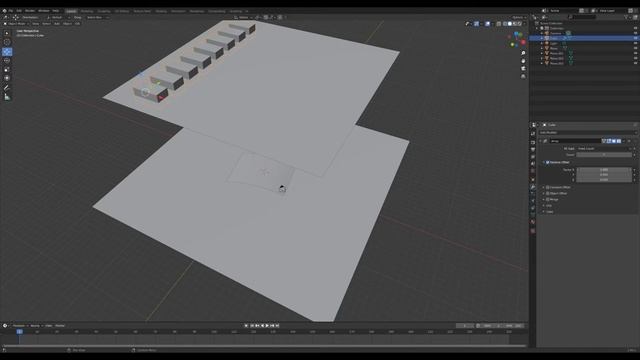Hide the Light object in outliner
Screen dimensions: 640x360
(x=636, y=43)
